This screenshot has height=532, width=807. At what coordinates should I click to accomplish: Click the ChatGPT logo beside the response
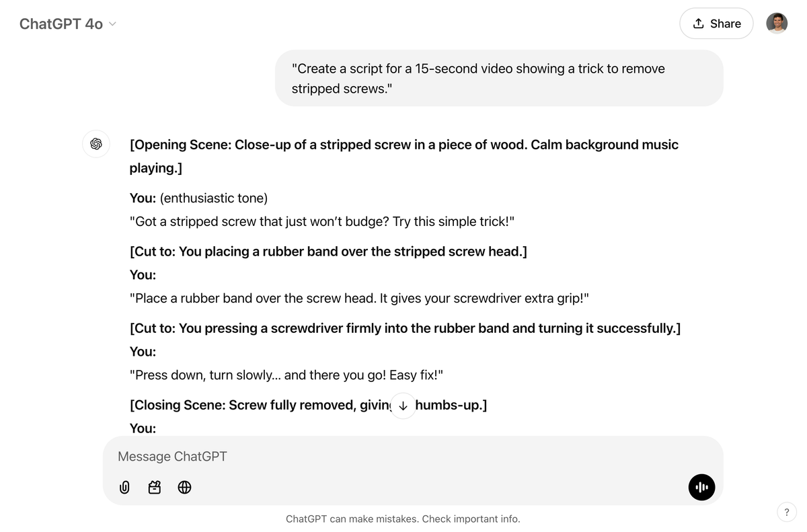96,144
